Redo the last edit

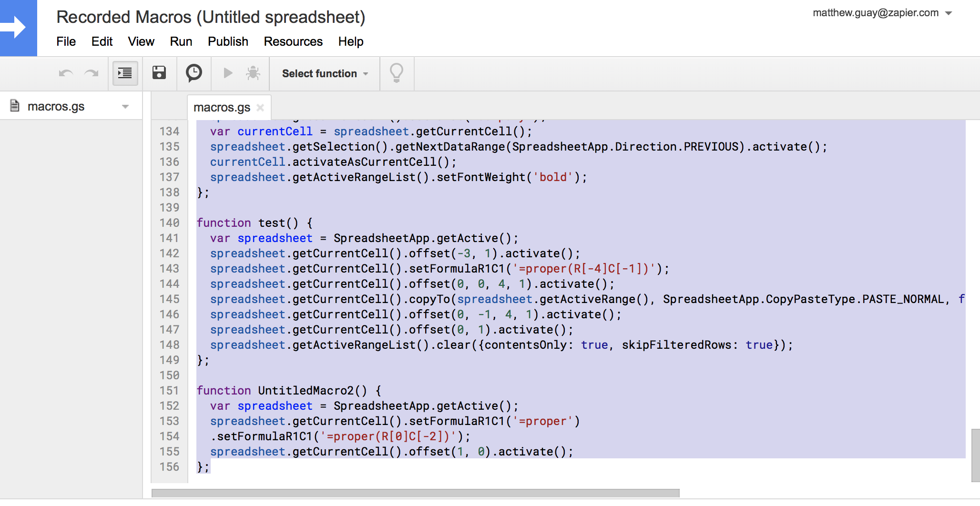(91, 73)
